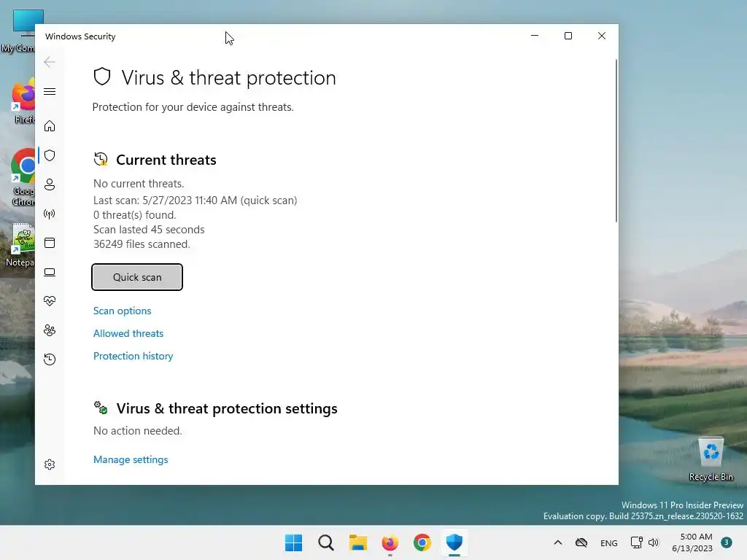Screen dimensions: 747x560
Task: Click Windows Security taskbar icon
Action: pyautogui.click(x=454, y=542)
